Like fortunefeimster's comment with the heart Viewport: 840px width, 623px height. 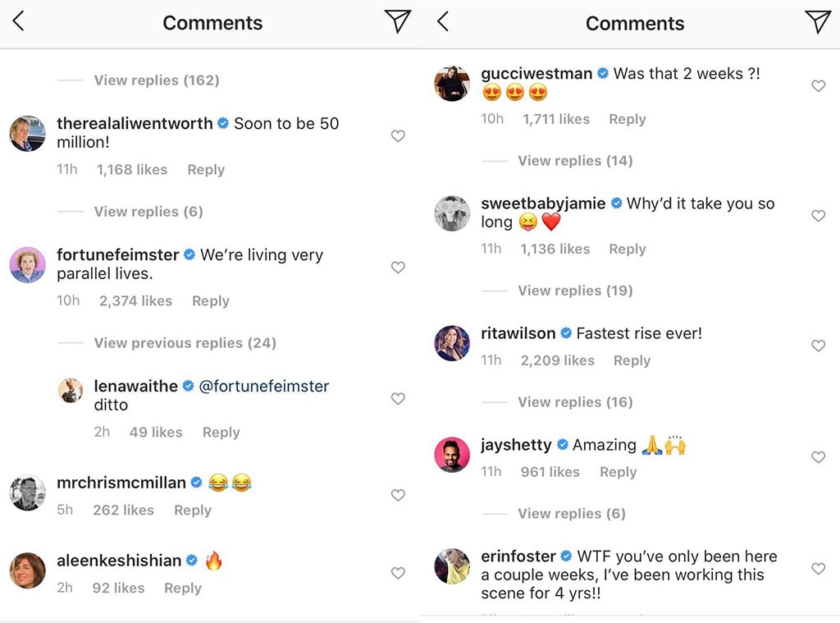click(398, 268)
